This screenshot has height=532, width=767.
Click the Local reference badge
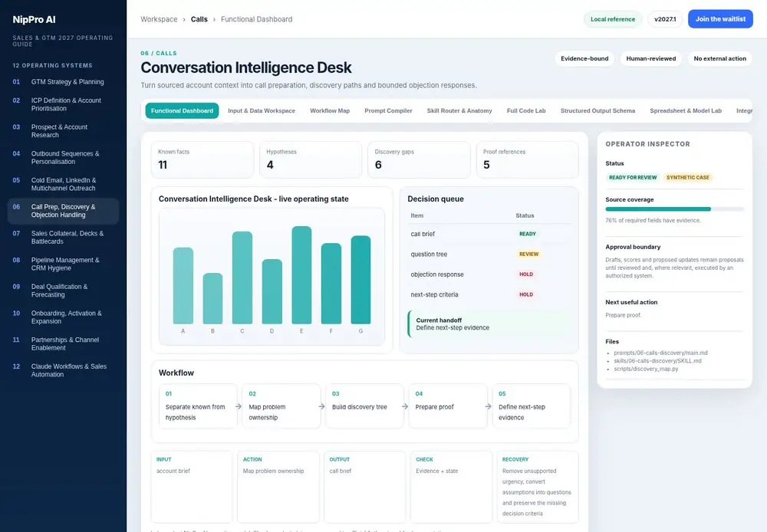(x=612, y=19)
